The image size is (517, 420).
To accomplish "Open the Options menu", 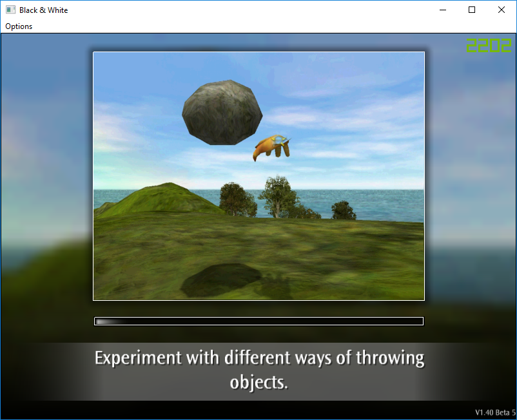I will (19, 26).
